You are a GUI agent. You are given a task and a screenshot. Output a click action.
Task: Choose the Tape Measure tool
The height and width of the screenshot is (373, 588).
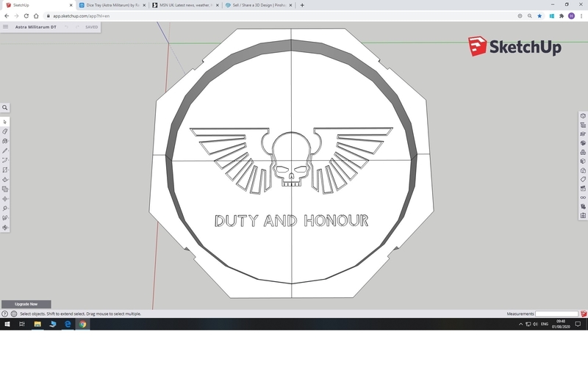[x=5, y=209]
